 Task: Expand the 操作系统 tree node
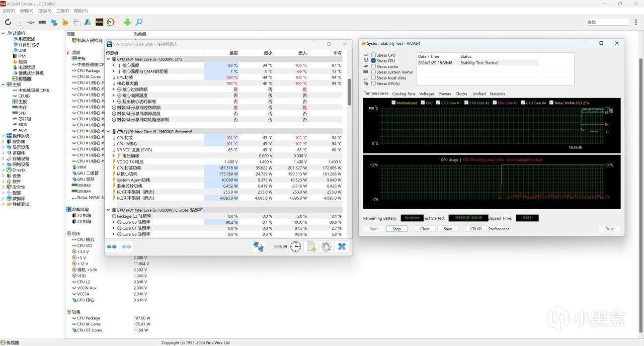click(x=3, y=136)
